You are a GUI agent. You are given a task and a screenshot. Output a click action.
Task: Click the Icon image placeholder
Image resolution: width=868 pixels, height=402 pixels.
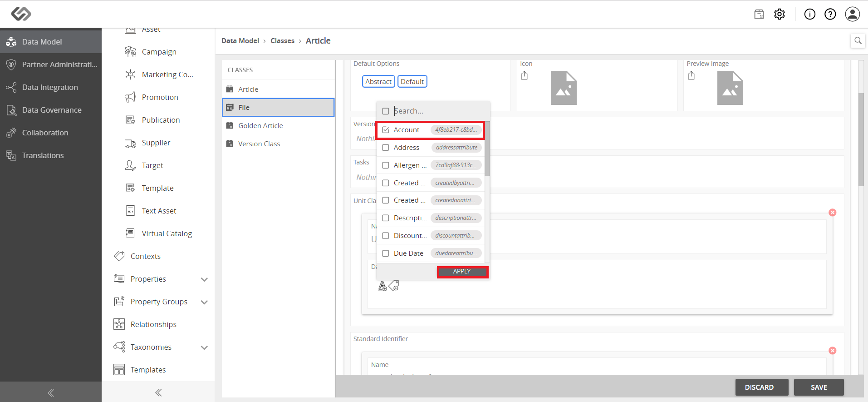point(564,88)
